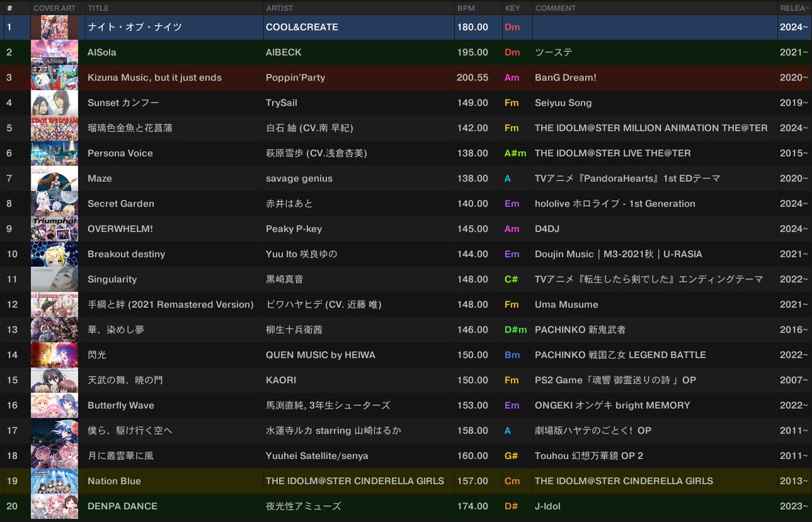
Task: Select the title Secret Garden
Action: pyautogui.click(x=120, y=203)
